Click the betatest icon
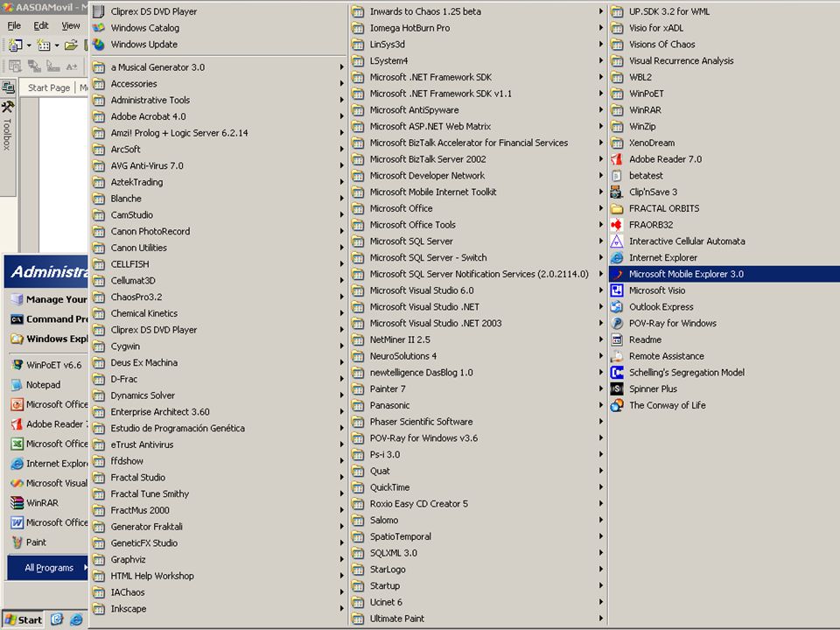Screen dimensions: 840x630 [x=617, y=176]
